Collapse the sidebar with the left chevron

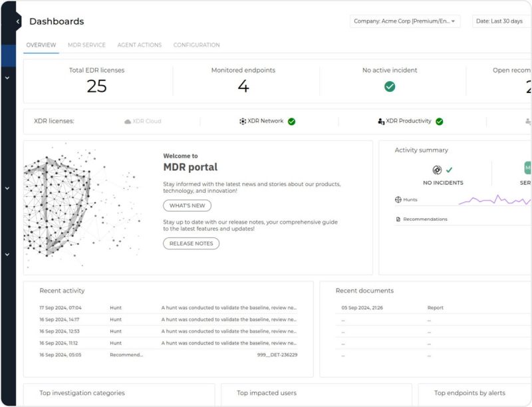18,22
